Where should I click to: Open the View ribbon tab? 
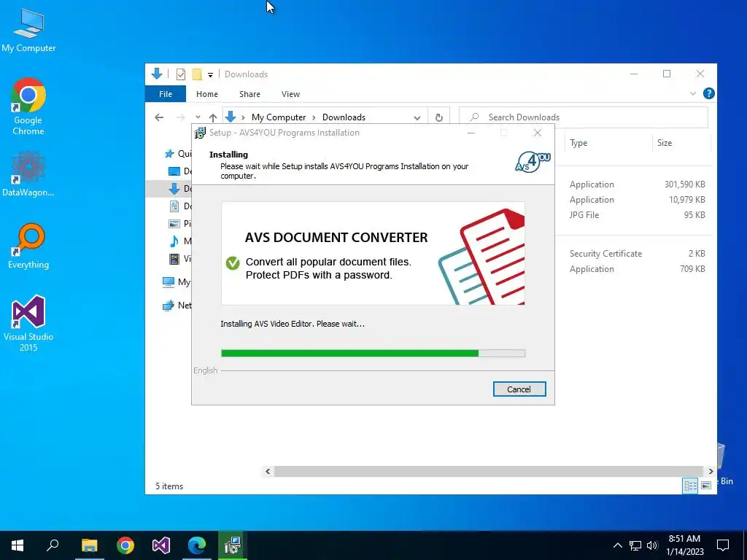point(290,94)
